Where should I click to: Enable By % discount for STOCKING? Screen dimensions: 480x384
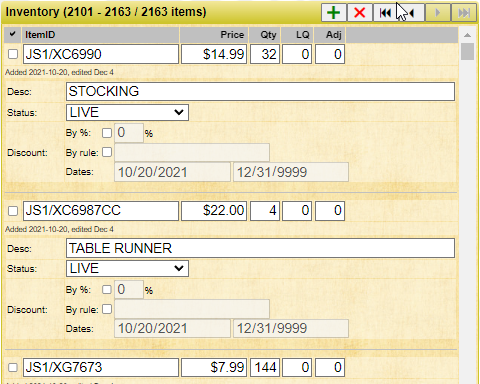click(107, 133)
